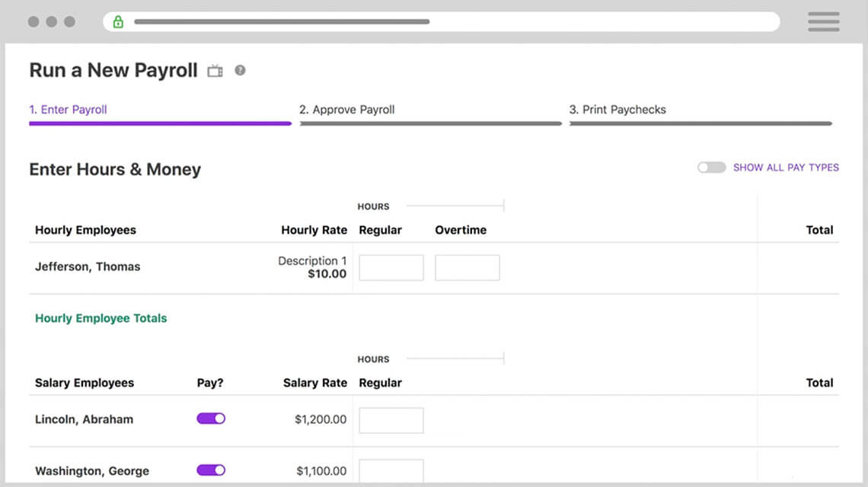868x487 pixels.
Task: Click Jefferson's Overtime hours field
Action: (x=467, y=267)
